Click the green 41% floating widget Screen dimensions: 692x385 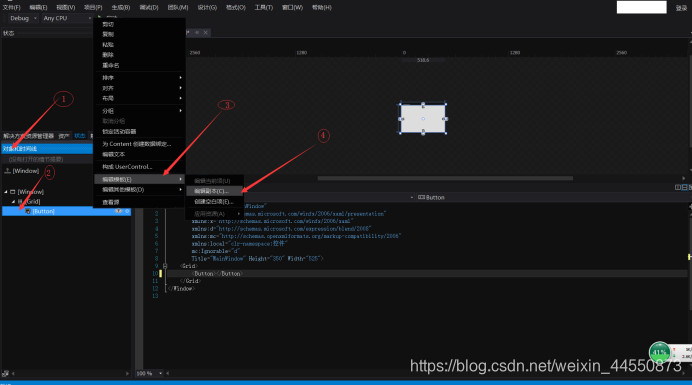tap(659, 352)
